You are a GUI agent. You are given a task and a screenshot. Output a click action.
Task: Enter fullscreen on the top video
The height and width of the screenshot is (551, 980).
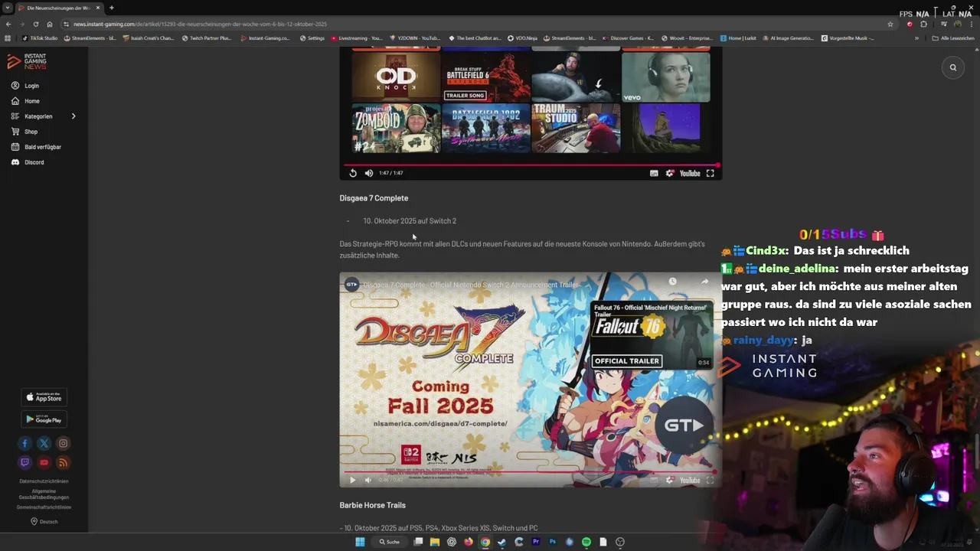click(x=710, y=173)
